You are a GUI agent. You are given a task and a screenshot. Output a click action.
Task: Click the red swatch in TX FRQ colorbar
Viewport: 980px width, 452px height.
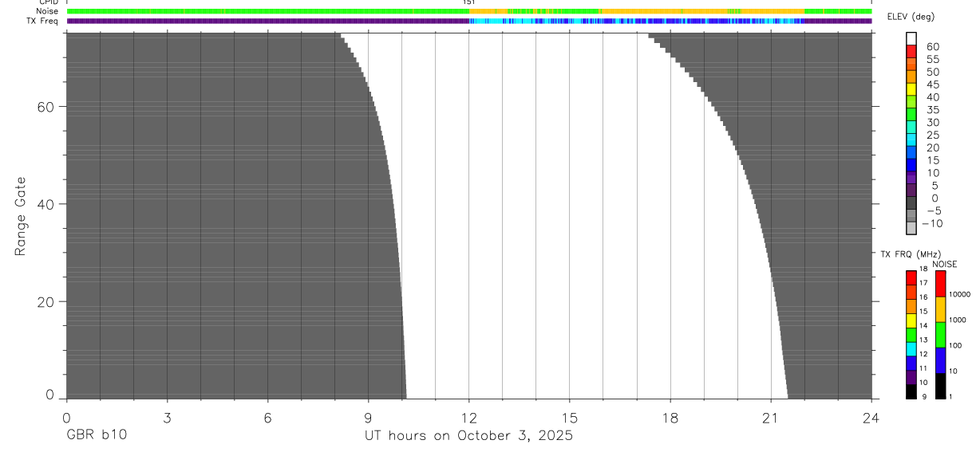[911, 277]
